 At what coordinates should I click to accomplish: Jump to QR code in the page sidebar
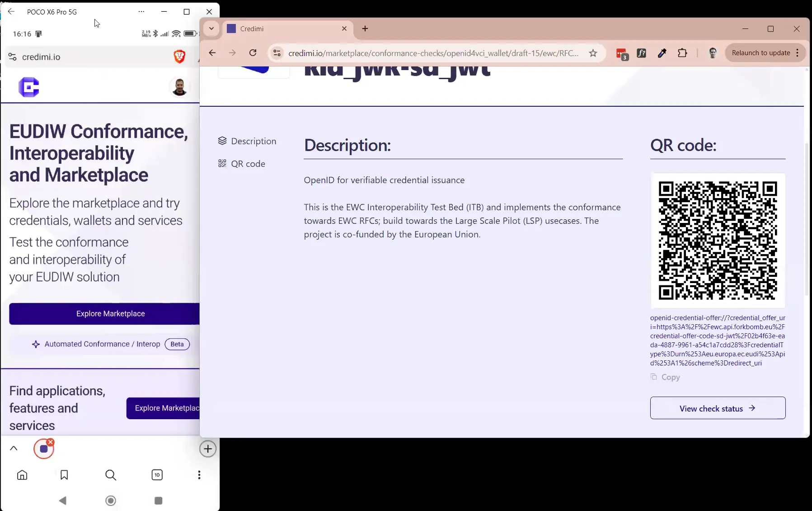pos(242,164)
